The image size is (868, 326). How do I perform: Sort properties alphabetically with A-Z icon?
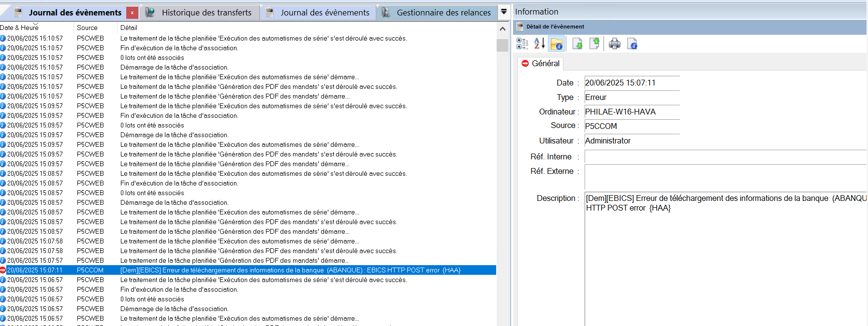539,44
